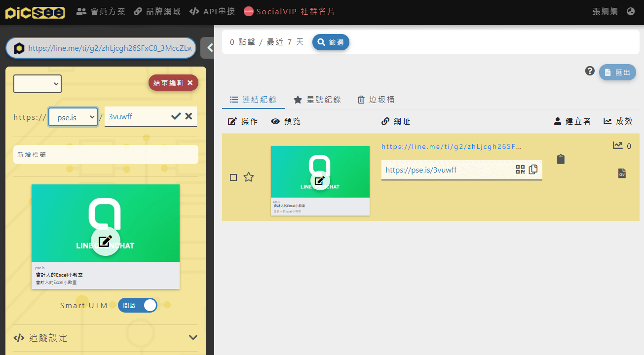The width and height of the screenshot is (644, 355).
Task: Copy the short URL to the clipboard
Action: [x=533, y=170]
